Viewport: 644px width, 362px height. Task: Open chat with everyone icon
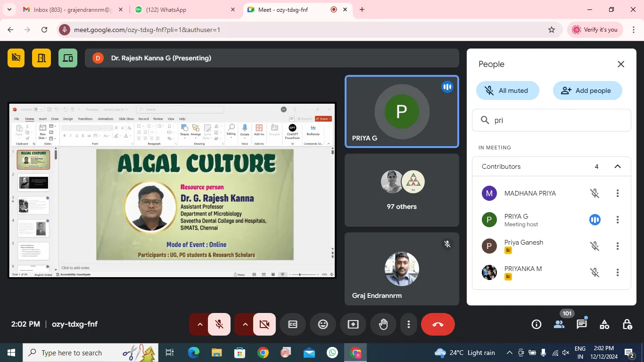tap(582, 324)
